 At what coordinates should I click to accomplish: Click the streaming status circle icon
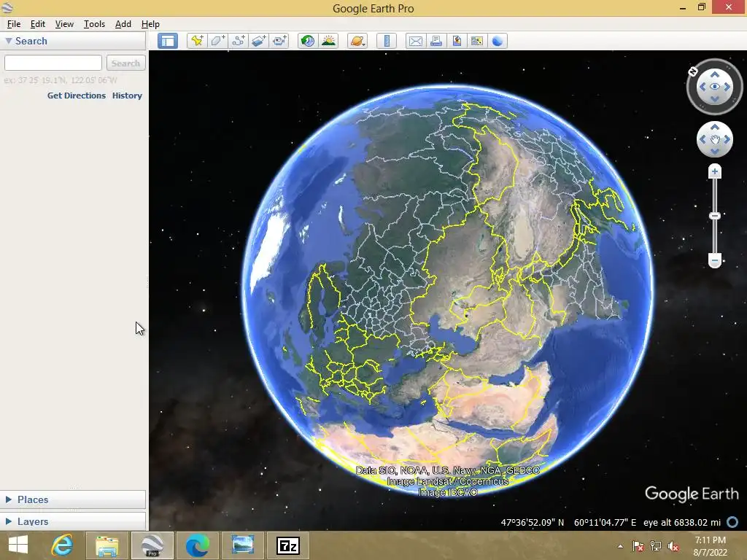[x=732, y=522]
